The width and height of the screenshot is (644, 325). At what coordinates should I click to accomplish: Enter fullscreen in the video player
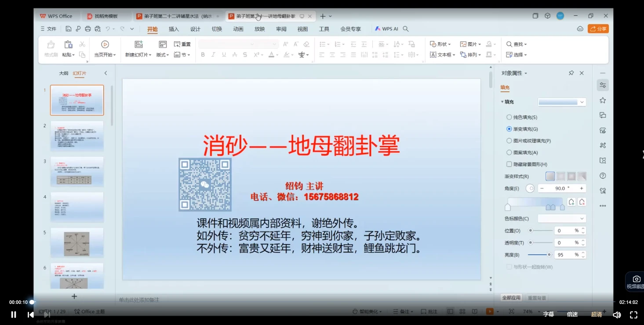coord(633,314)
